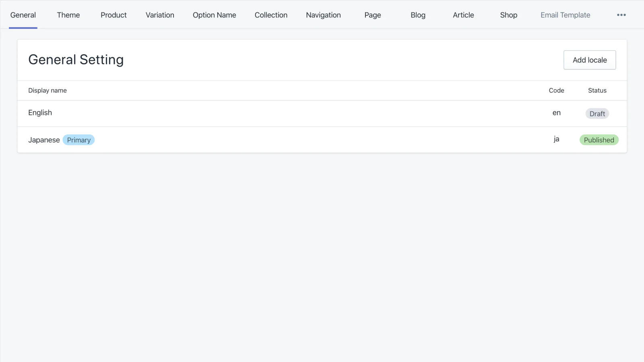This screenshot has height=362, width=644.
Task: Go to the Product tab
Action: pos(114,15)
